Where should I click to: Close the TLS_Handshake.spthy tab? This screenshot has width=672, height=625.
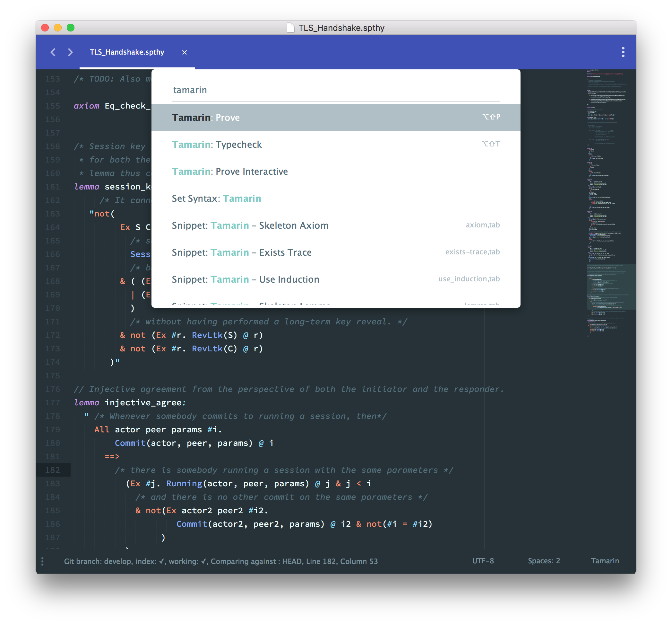click(185, 52)
